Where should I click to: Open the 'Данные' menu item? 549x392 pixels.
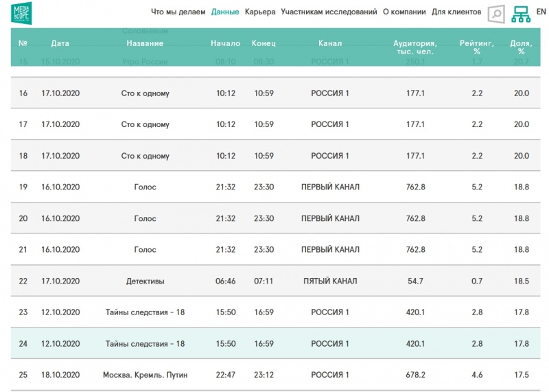(x=225, y=12)
